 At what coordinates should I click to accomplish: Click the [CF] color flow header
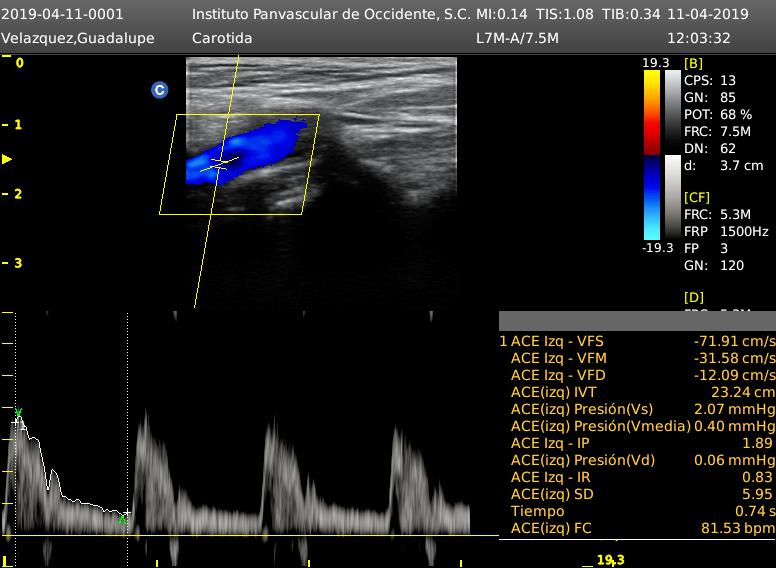tap(697, 197)
